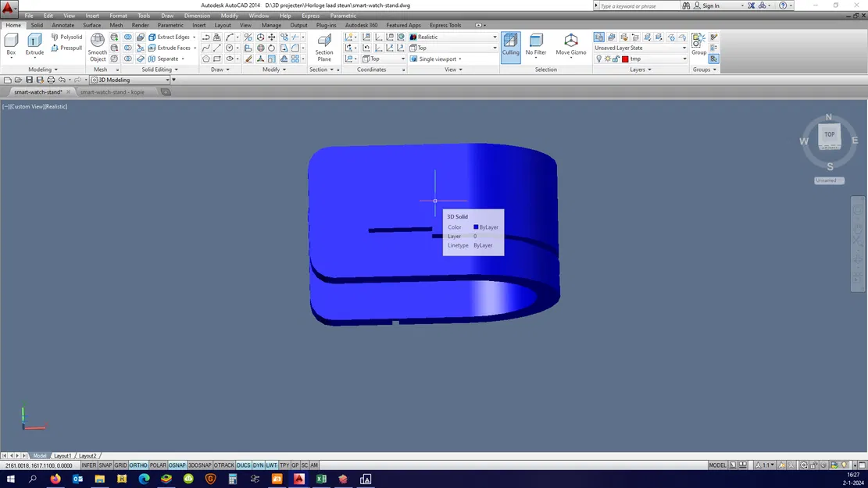Screen dimensions: 868x488
Task: Click the TOP face of the ViewCube
Action: coord(829,134)
